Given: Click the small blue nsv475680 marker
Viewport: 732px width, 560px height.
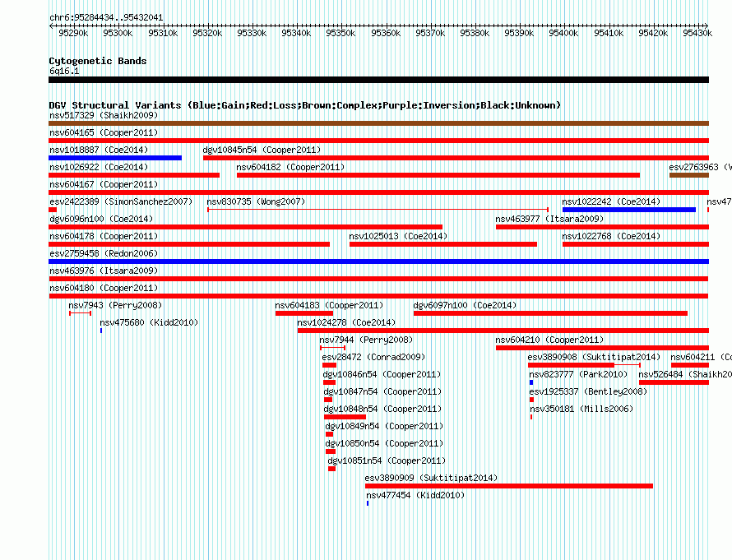Looking at the screenshot, I should point(101,331).
